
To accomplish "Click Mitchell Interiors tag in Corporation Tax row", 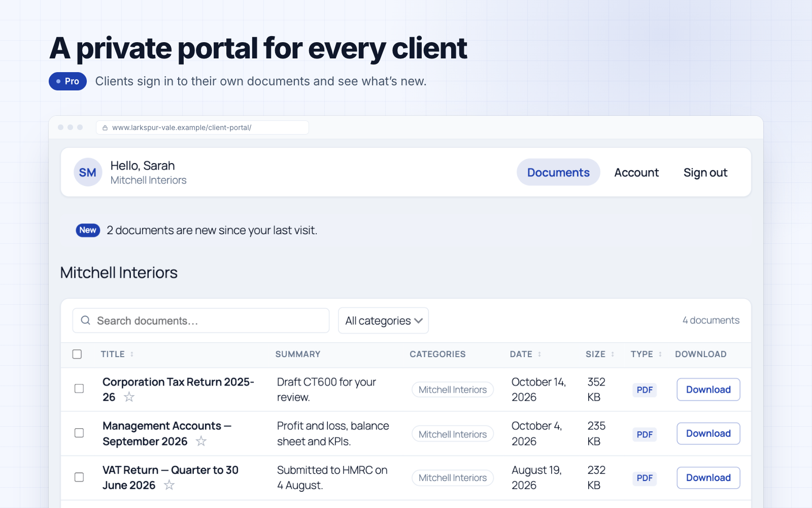I will coord(453,390).
